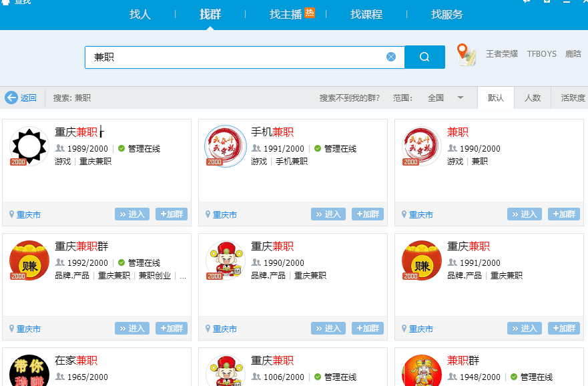Viewport: 588px width, 386px height.
Task: Clear the search box using the circular X icon
Action: click(391, 56)
